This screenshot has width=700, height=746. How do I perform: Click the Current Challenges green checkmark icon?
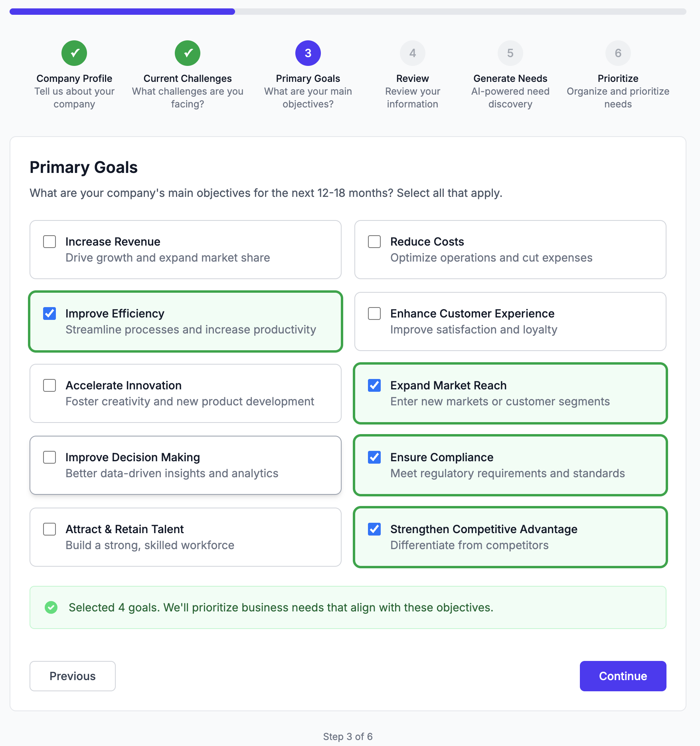coord(188,53)
